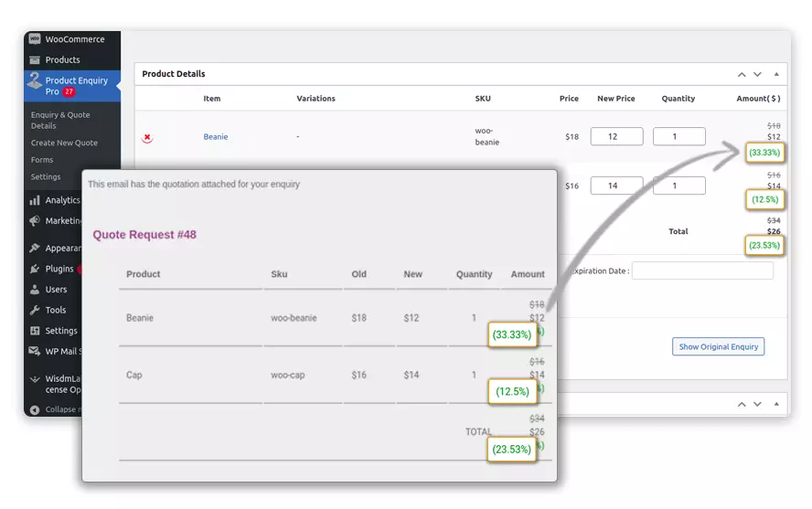The image size is (812, 509).
Task: Click the Show Original Enquiry button
Action: click(x=718, y=346)
